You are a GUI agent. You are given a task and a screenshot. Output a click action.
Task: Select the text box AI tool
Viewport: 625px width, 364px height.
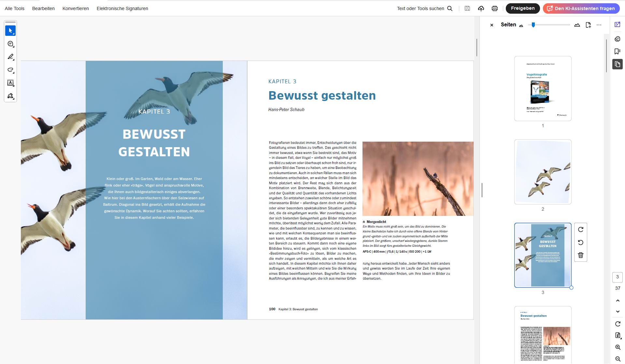[10, 83]
